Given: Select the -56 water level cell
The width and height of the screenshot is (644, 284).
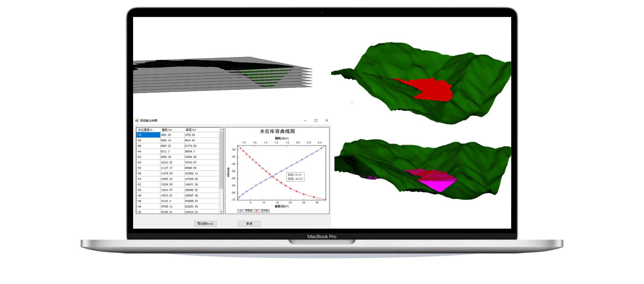Looking at the screenshot, I should point(148,174).
